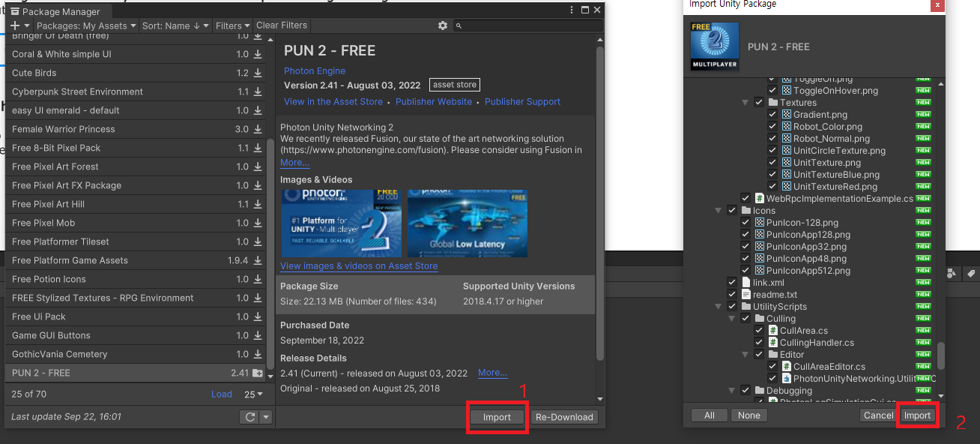Viewport: 980px width, 444px height.
Task: Toggle PunIcon-128.png checkbox
Action: (745, 223)
